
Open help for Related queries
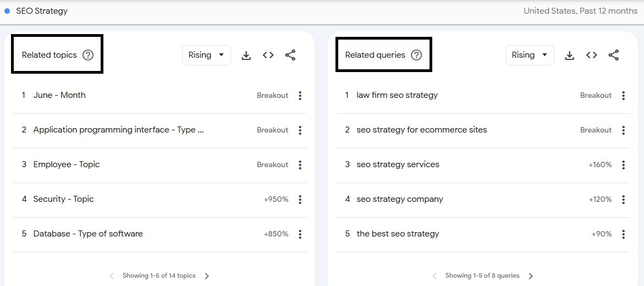coord(416,55)
